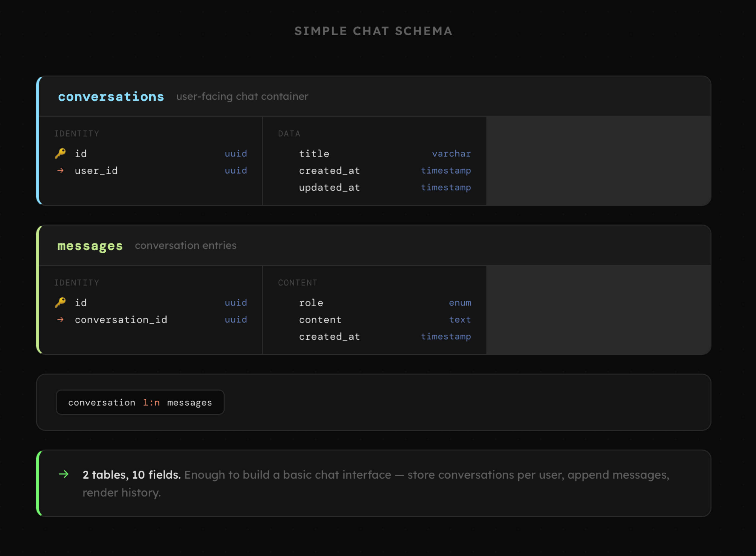Click the content field in messages
This screenshot has width=756, height=556.
[320, 320]
